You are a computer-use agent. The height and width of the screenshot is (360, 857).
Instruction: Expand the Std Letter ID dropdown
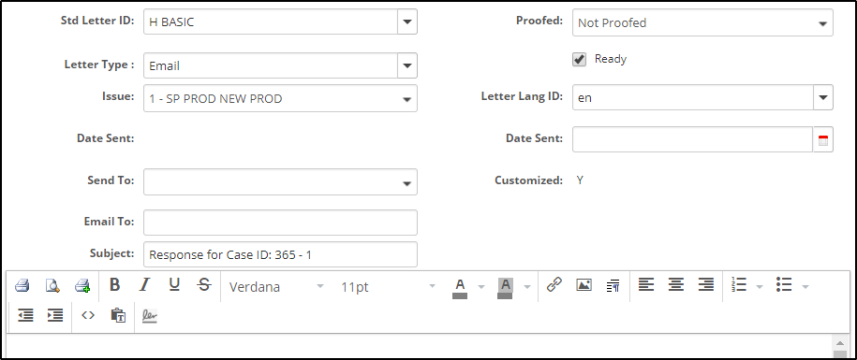(x=407, y=22)
